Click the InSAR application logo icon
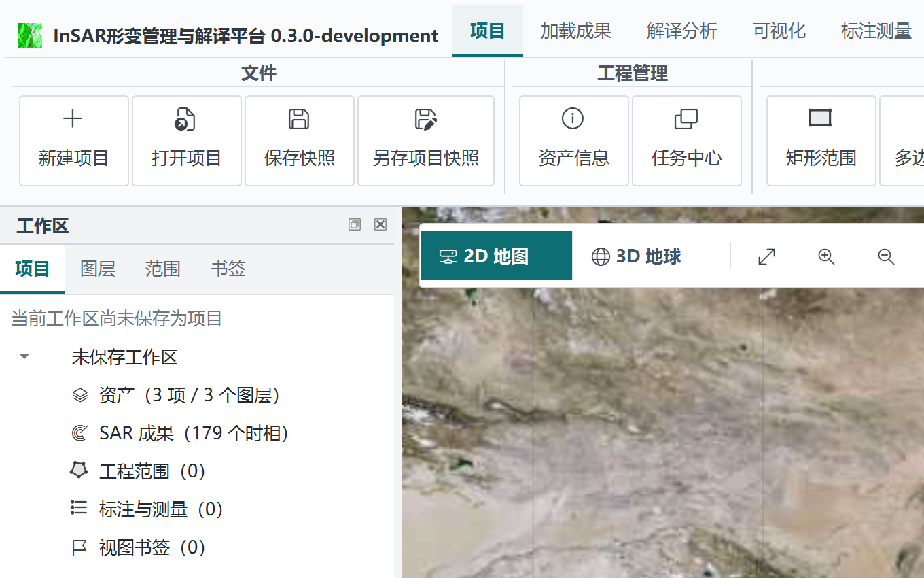The width and height of the screenshot is (924, 578). pyautogui.click(x=30, y=35)
